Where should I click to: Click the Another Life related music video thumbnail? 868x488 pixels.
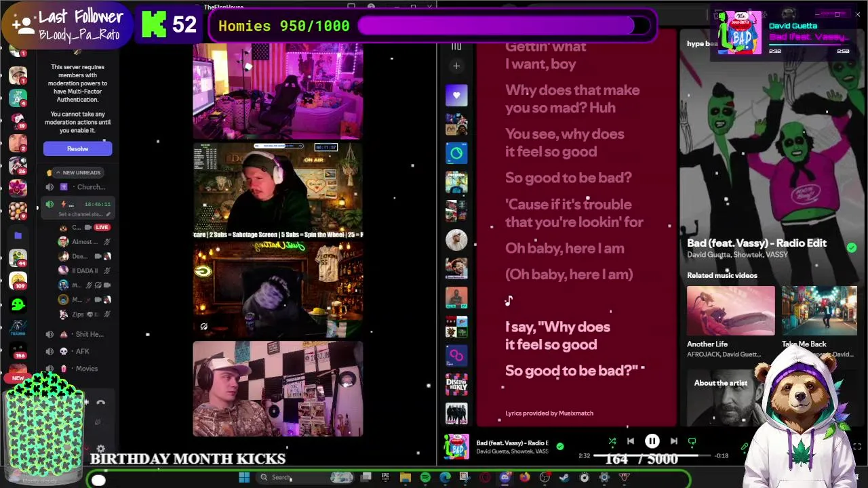click(x=730, y=310)
